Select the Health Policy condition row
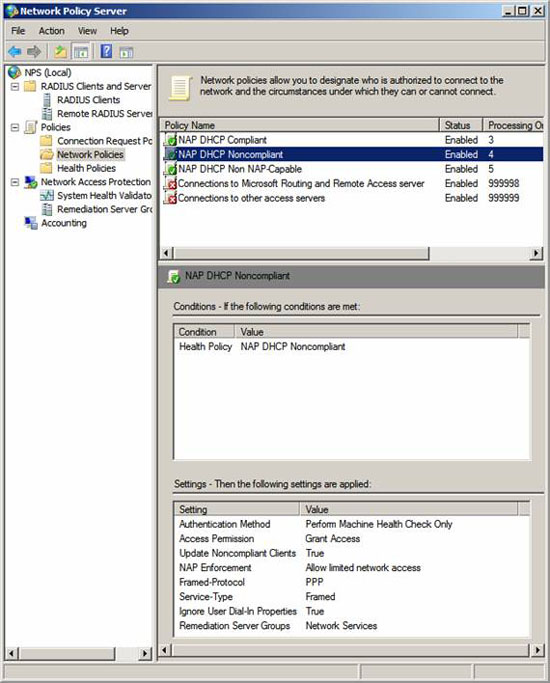The height and width of the screenshot is (683, 550). (352, 347)
